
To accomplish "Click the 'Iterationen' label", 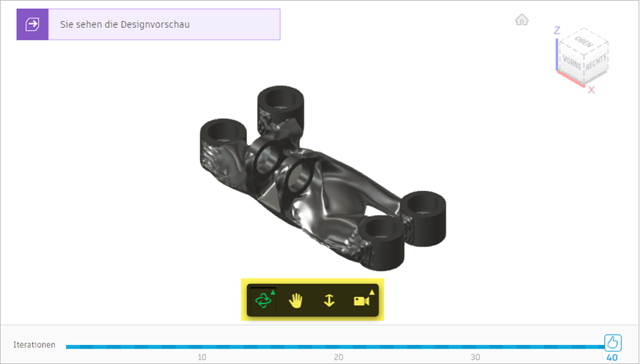I will [34, 345].
